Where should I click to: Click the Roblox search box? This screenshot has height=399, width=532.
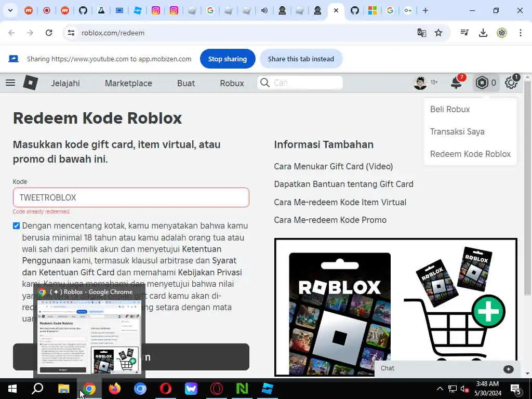click(300, 83)
